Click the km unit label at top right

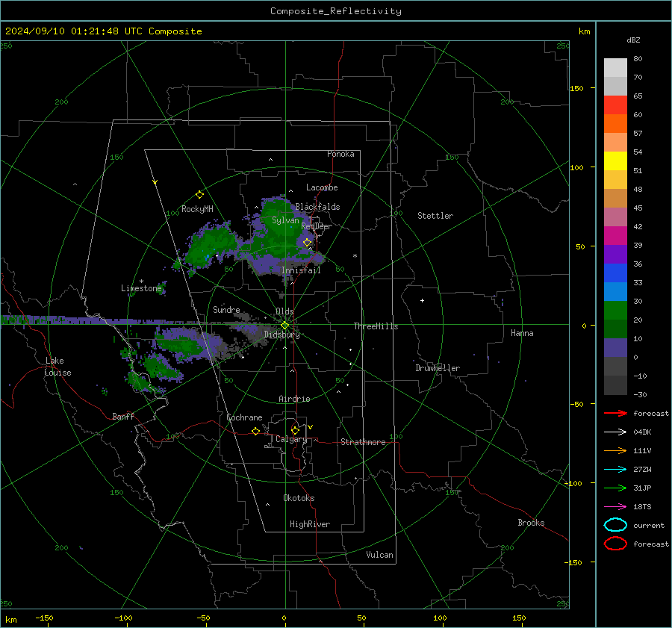(x=584, y=31)
